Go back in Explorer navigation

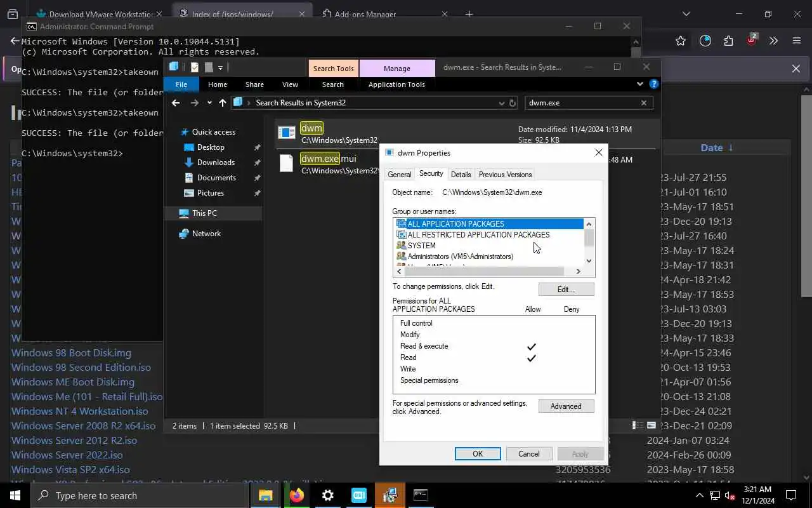tap(176, 103)
